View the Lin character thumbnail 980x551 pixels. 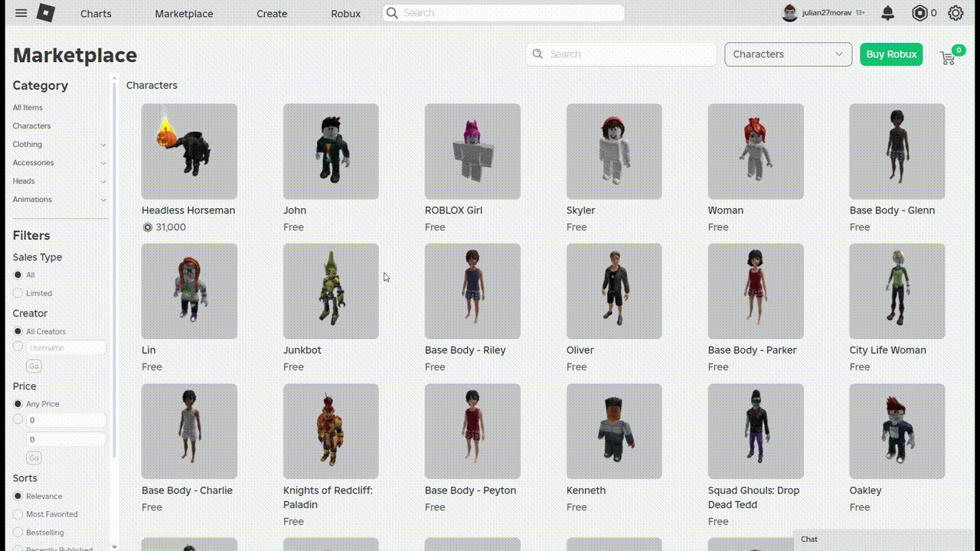click(x=189, y=292)
